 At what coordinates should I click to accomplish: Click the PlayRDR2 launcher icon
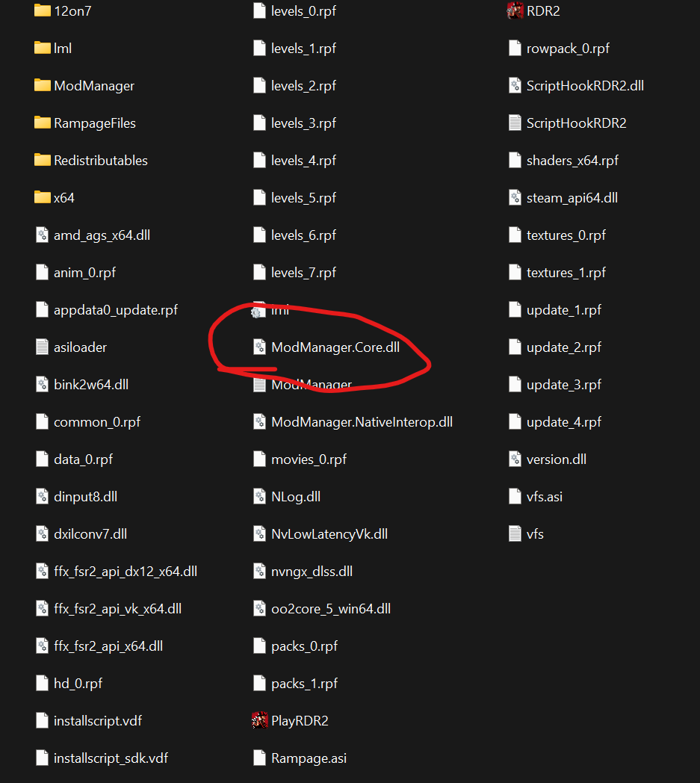(260, 720)
